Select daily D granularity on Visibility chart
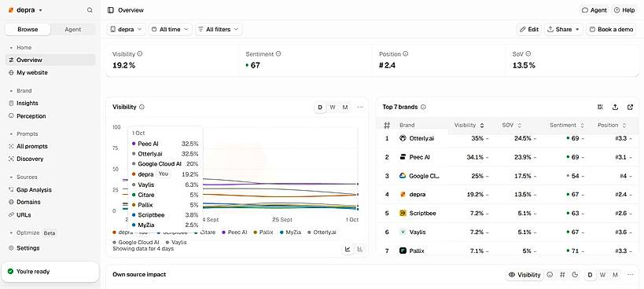Screen dimensions: 644x289 (320, 108)
